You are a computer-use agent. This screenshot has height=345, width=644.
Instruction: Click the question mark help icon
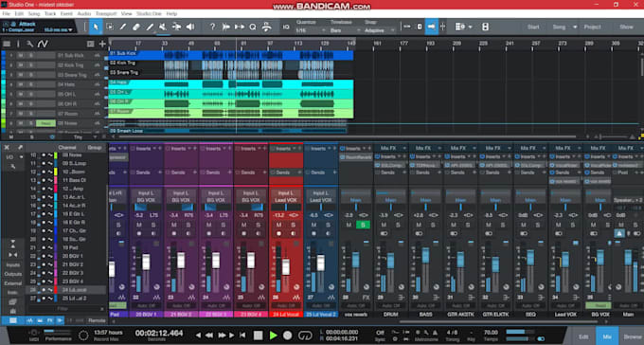(x=212, y=27)
